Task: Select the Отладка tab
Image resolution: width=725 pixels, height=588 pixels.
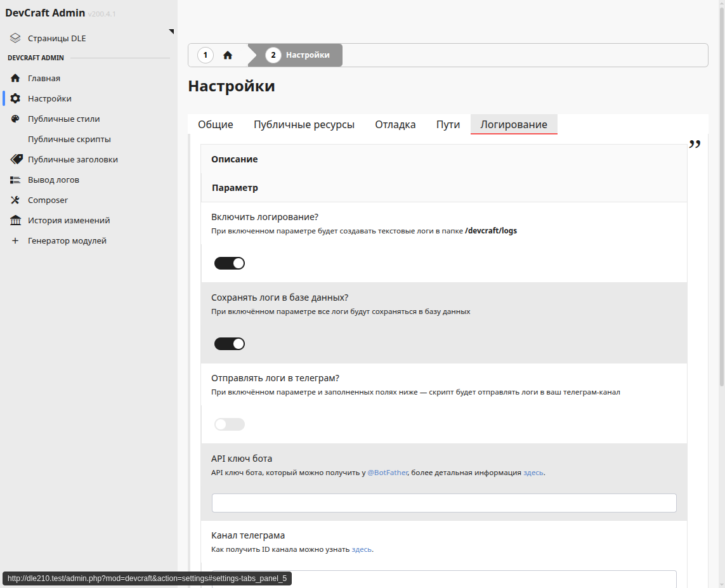Action: (395, 124)
